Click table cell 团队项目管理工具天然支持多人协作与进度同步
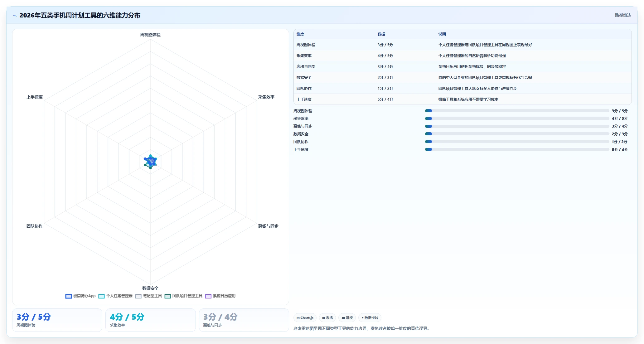Image resolution: width=644 pixels, height=344 pixels. [478, 89]
